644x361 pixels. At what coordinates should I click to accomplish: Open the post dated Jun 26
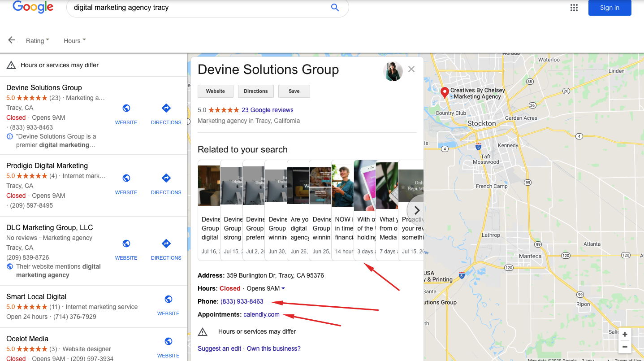(x=298, y=210)
